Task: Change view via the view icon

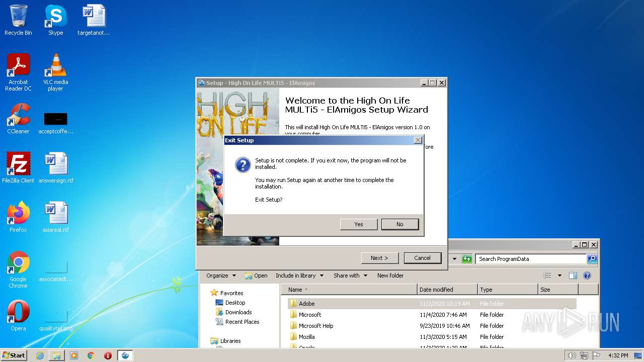Action: point(547,276)
